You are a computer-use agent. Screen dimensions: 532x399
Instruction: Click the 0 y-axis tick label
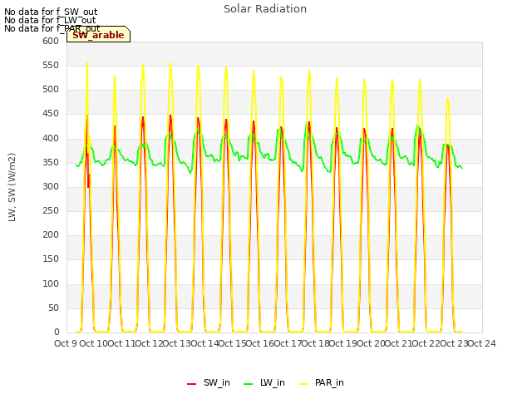click(x=57, y=332)
